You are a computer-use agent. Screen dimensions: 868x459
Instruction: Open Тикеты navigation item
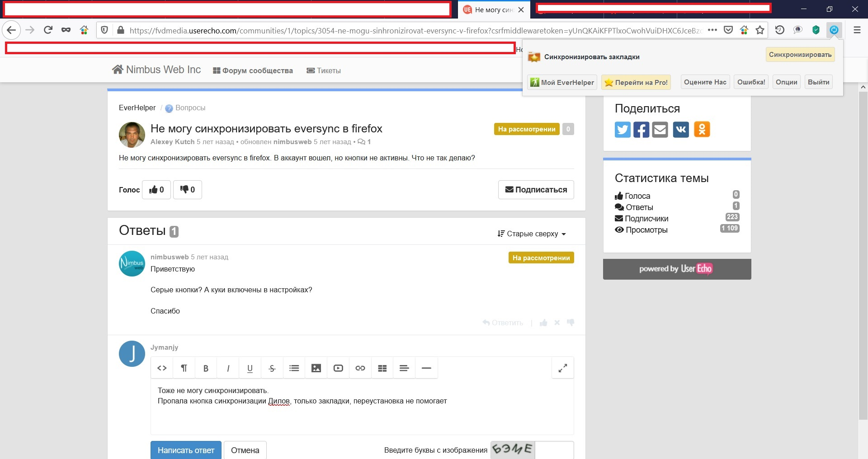324,70
